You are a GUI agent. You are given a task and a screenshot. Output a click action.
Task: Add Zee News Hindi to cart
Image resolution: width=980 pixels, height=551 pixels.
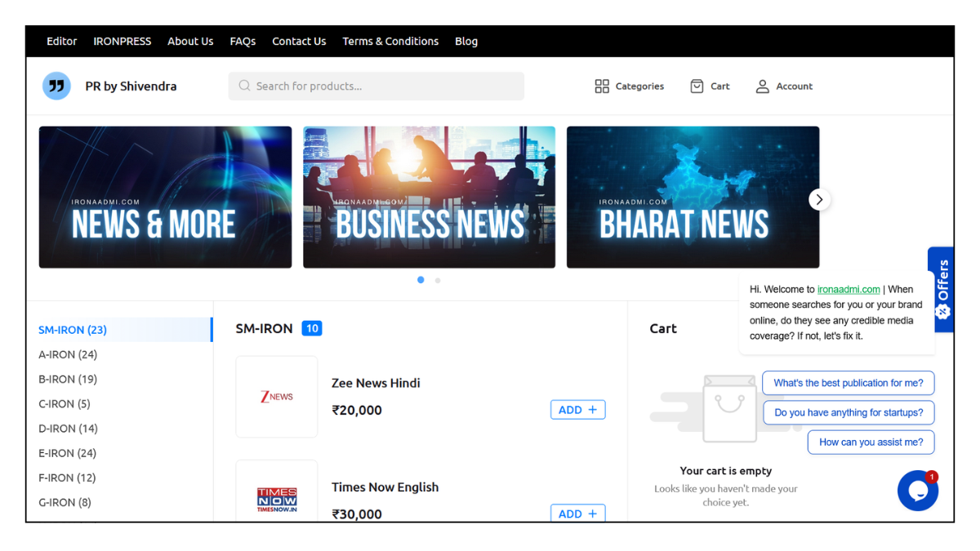(x=577, y=410)
